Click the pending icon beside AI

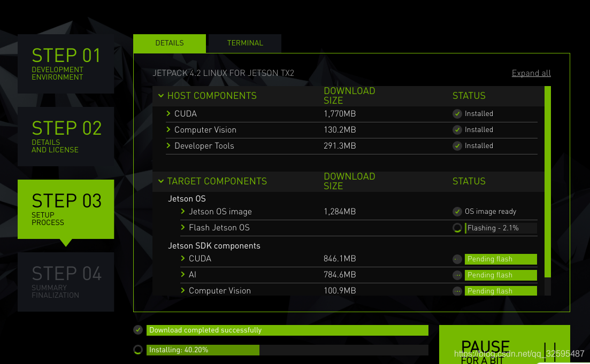coord(457,275)
